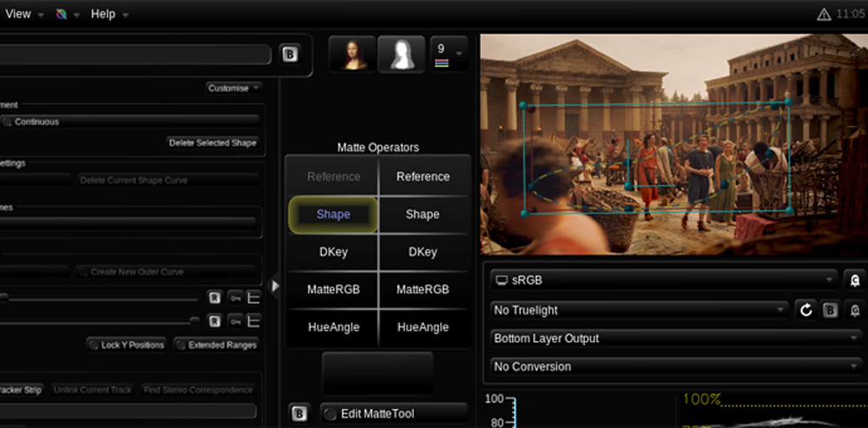Expand the panel with the right-pointing arrow
This screenshot has width=868, height=428.
point(274,286)
